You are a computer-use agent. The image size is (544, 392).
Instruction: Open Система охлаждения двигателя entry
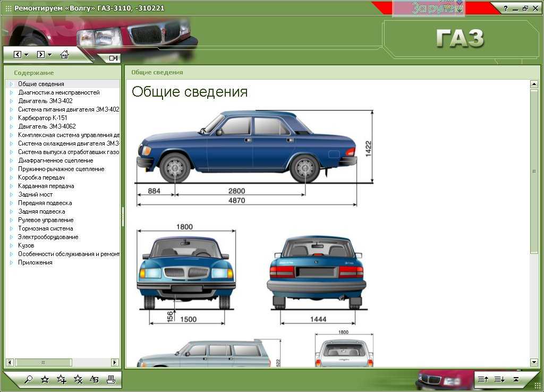(69, 143)
